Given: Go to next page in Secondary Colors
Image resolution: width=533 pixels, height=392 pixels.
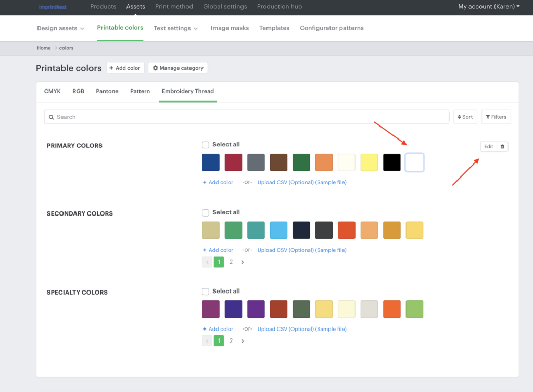Looking at the screenshot, I should [243, 262].
